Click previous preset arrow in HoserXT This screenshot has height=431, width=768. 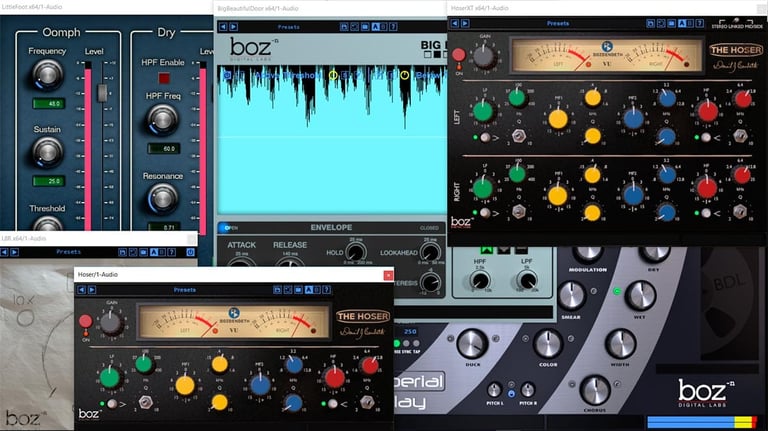coord(455,23)
